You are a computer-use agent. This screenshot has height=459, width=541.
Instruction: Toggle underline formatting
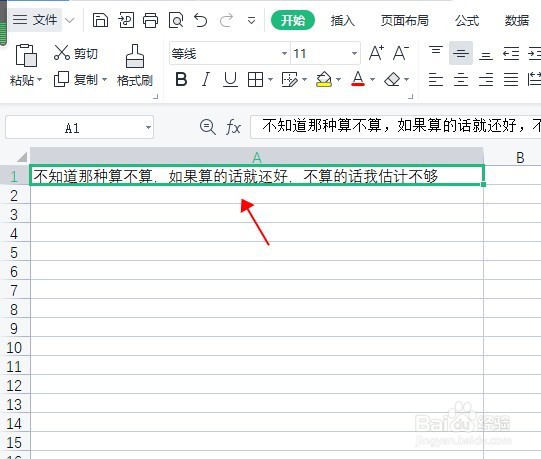[x=230, y=80]
